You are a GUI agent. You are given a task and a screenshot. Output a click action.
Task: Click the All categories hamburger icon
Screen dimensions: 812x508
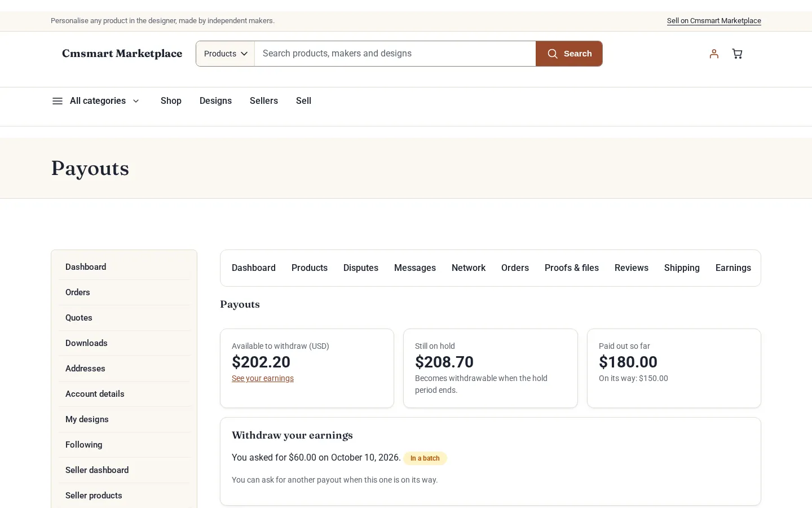pyautogui.click(x=57, y=101)
